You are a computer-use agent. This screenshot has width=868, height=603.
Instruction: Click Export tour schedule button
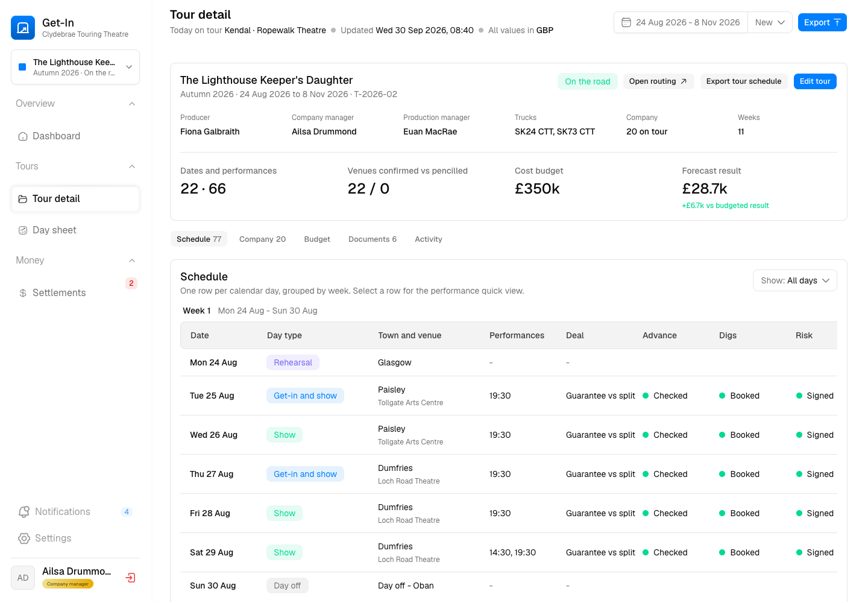(744, 81)
